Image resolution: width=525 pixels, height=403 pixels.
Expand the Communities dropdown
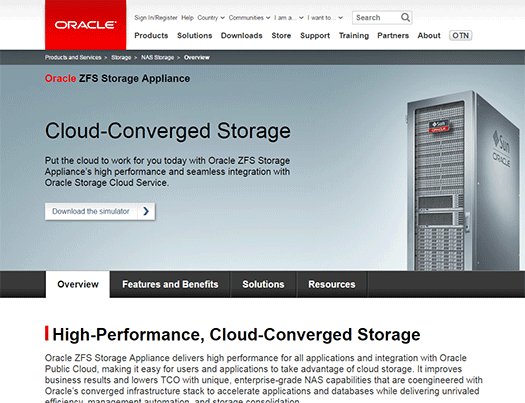[249, 18]
